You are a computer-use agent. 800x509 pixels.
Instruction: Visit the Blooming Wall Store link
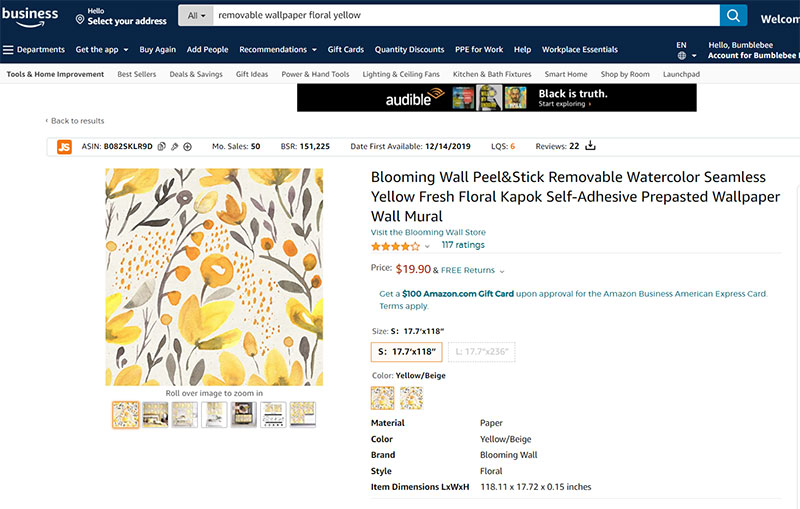click(428, 232)
